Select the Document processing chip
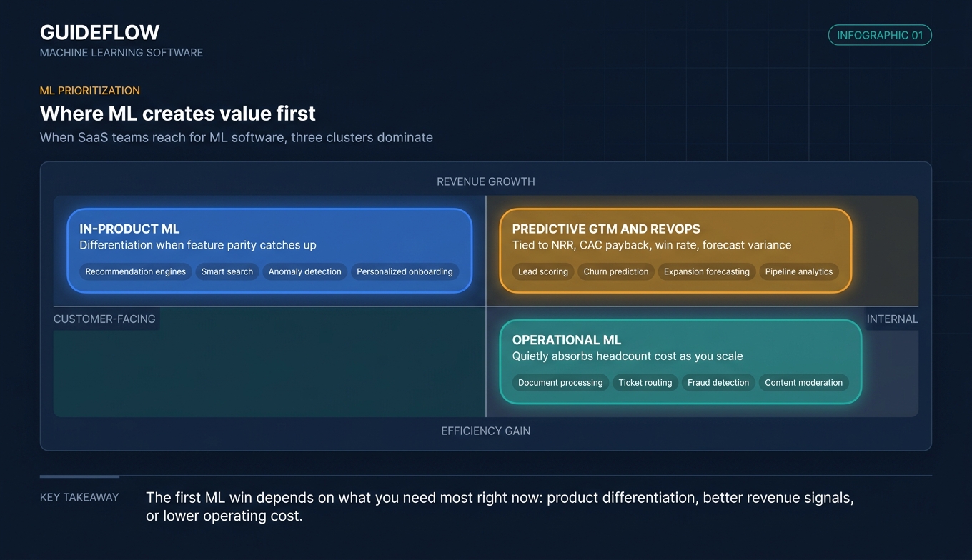The width and height of the screenshot is (972, 560). point(560,383)
